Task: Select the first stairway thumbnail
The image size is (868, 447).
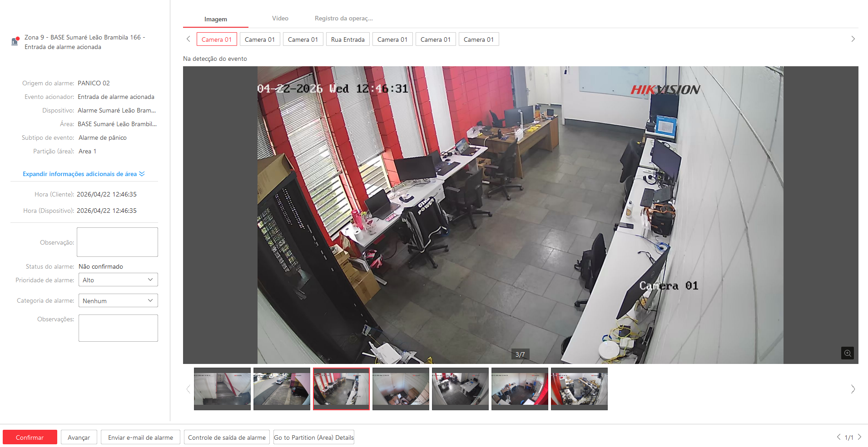Action: click(222, 388)
